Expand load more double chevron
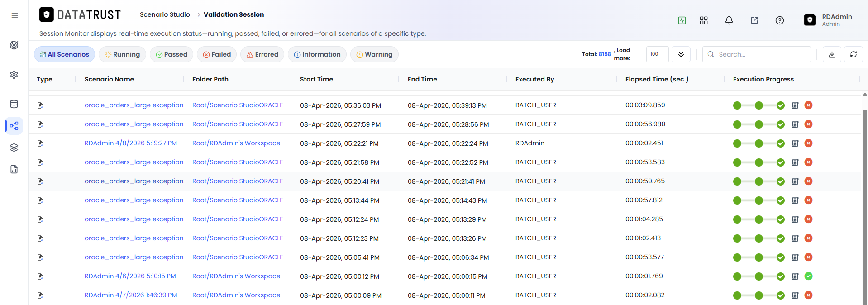This screenshot has height=305, width=868. (681, 54)
